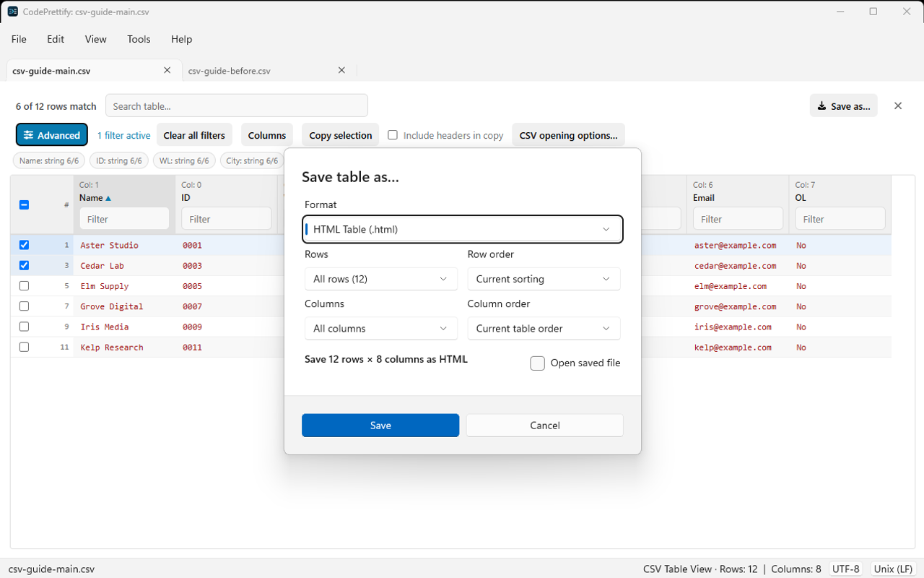Click Copy selection button
The width and height of the screenshot is (924, 578).
341,135
